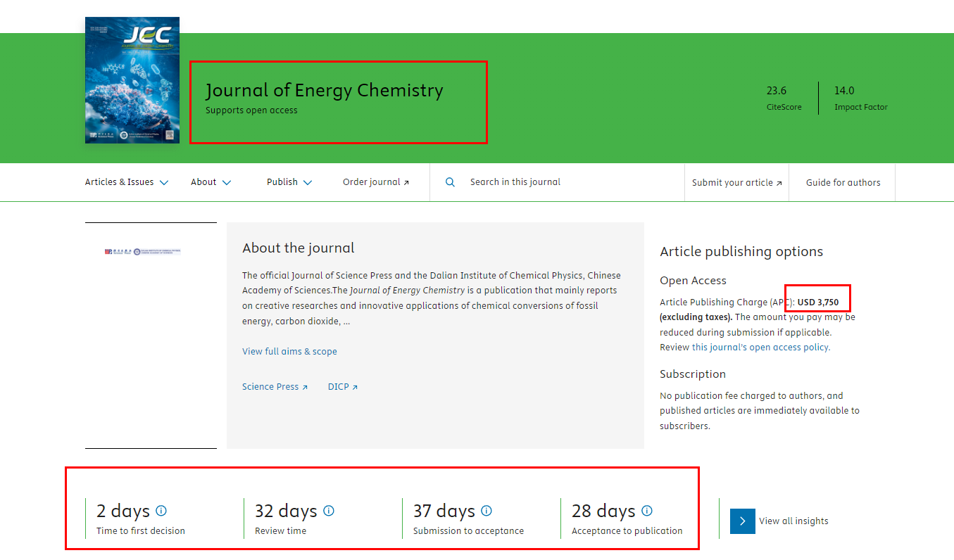Click the Open Access heading

click(x=693, y=281)
